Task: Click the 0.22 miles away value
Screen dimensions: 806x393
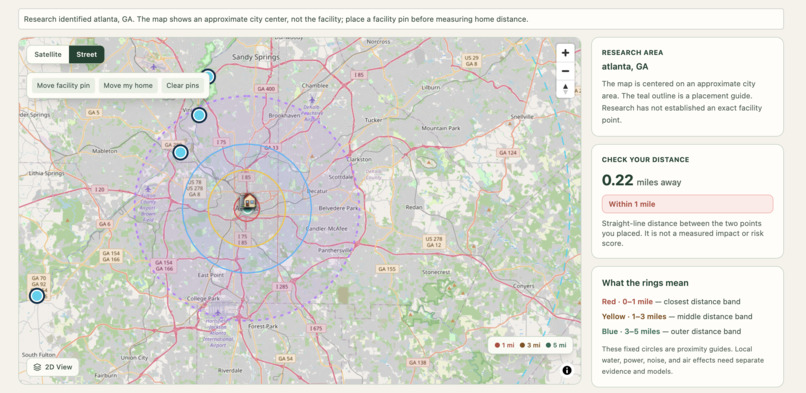Action: point(642,181)
